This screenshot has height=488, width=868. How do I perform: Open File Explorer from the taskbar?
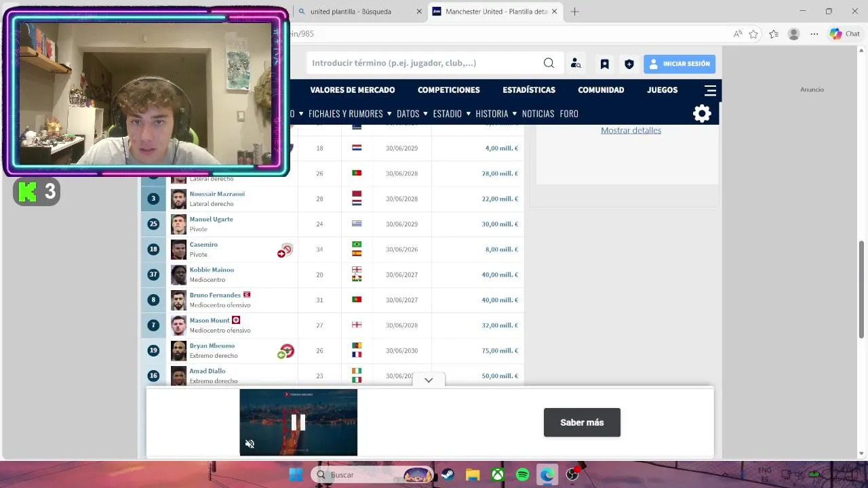point(473,475)
